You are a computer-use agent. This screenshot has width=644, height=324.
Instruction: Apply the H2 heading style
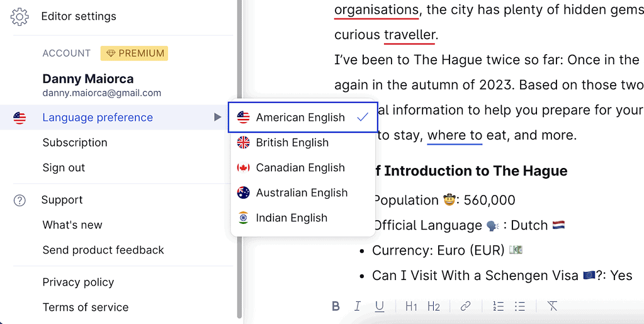pos(434,306)
